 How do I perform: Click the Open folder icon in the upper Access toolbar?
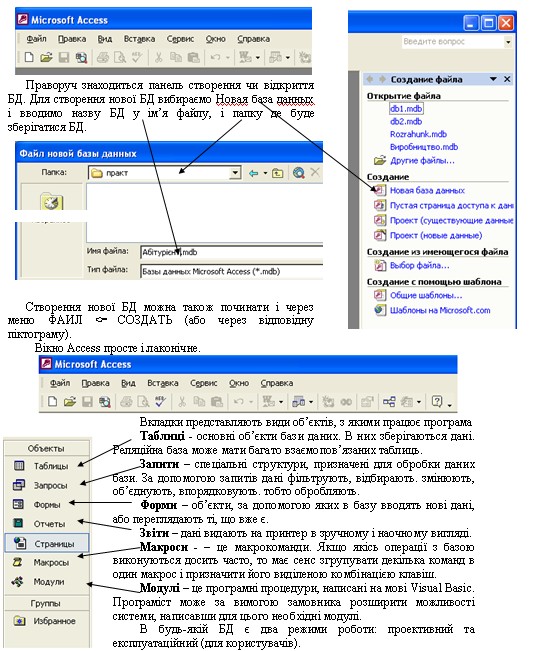click(46, 57)
